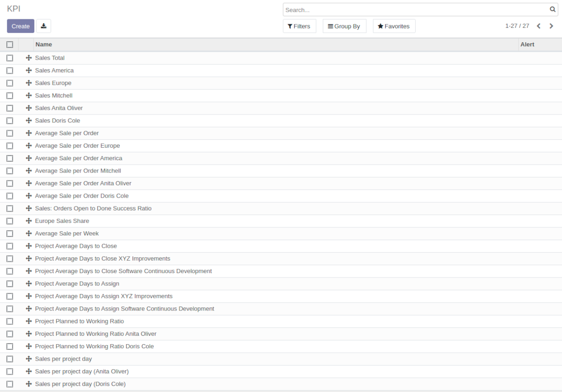Select the Project Average Days to Close checkbox
The height and width of the screenshot is (392, 562).
coord(9,246)
